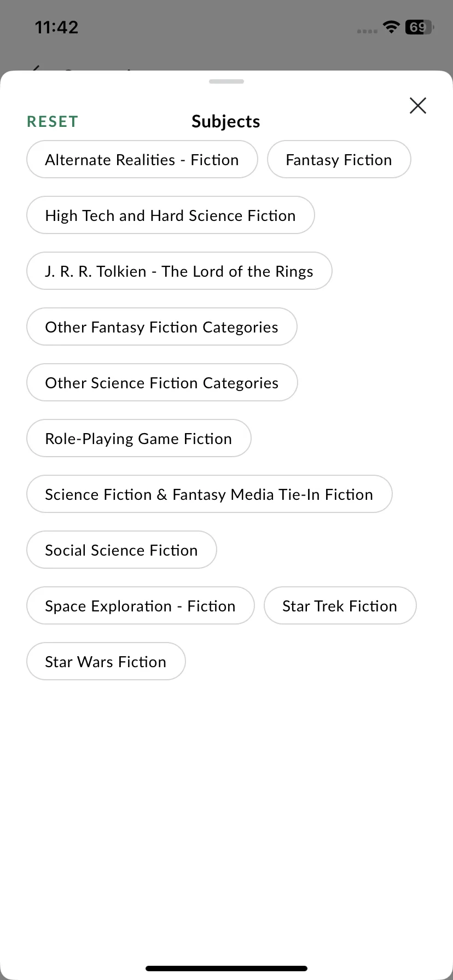Viewport: 453px width, 980px height.
Task: Tap the Wi-Fi status icon
Action: pyautogui.click(x=391, y=27)
